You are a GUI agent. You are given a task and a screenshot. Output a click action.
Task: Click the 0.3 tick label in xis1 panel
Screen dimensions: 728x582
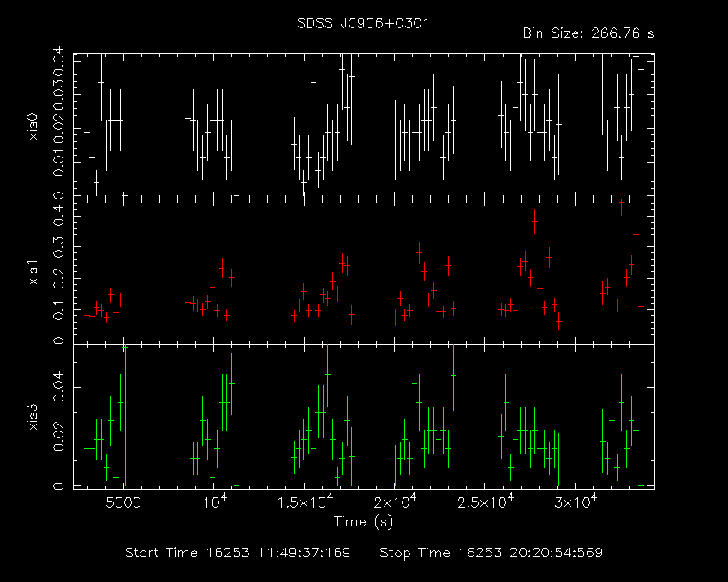tap(58, 247)
